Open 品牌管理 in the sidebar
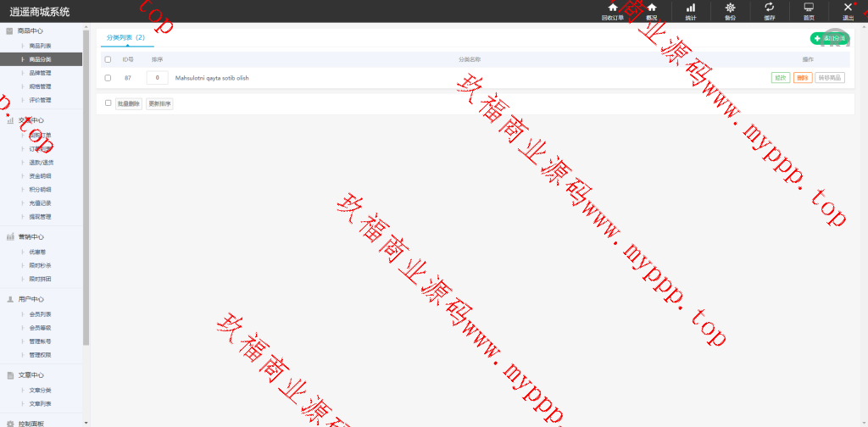This screenshot has width=868, height=427. coord(40,73)
